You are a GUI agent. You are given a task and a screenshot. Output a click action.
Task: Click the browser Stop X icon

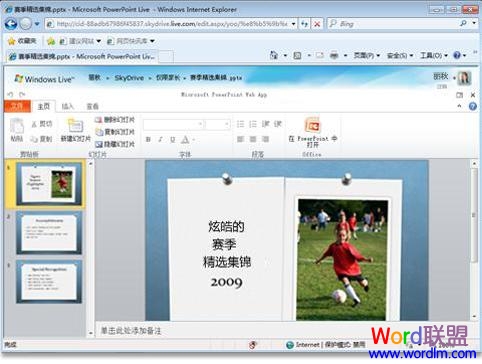(x=317, y=24)
